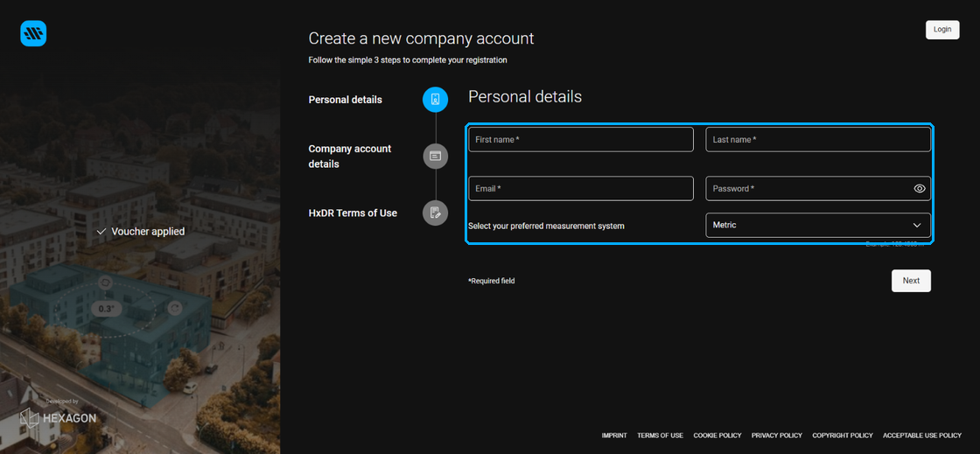Select the Personal details step label

345,100
